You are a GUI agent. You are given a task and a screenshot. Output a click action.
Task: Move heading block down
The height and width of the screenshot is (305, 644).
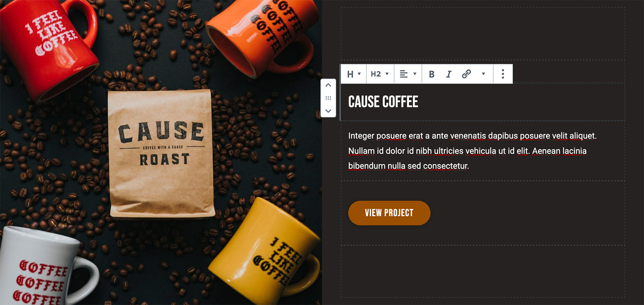(328, 111)
